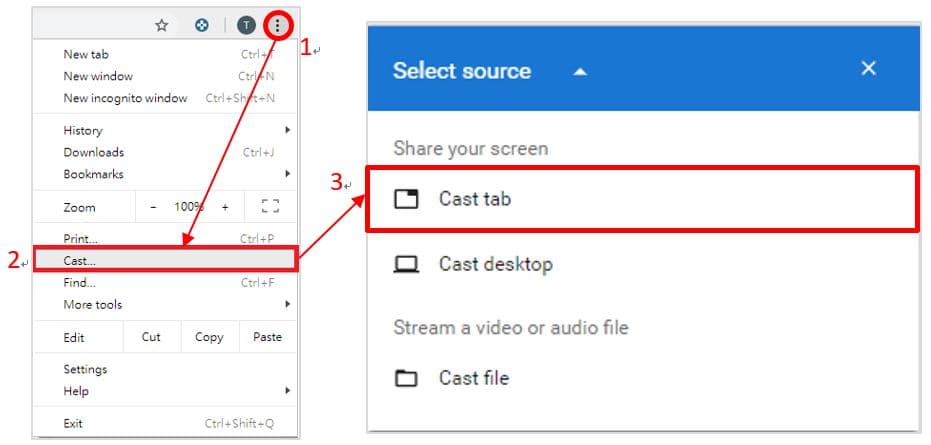The height and width of the screenshot is (445, 931).
Task: Bookmark this page with star icon
Action: coord(162,25)
